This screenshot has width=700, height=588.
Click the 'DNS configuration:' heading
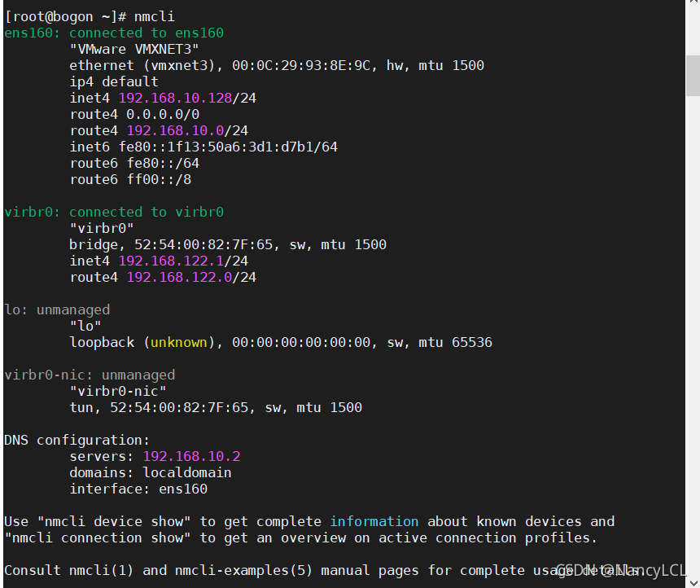(x=77, y=441)
